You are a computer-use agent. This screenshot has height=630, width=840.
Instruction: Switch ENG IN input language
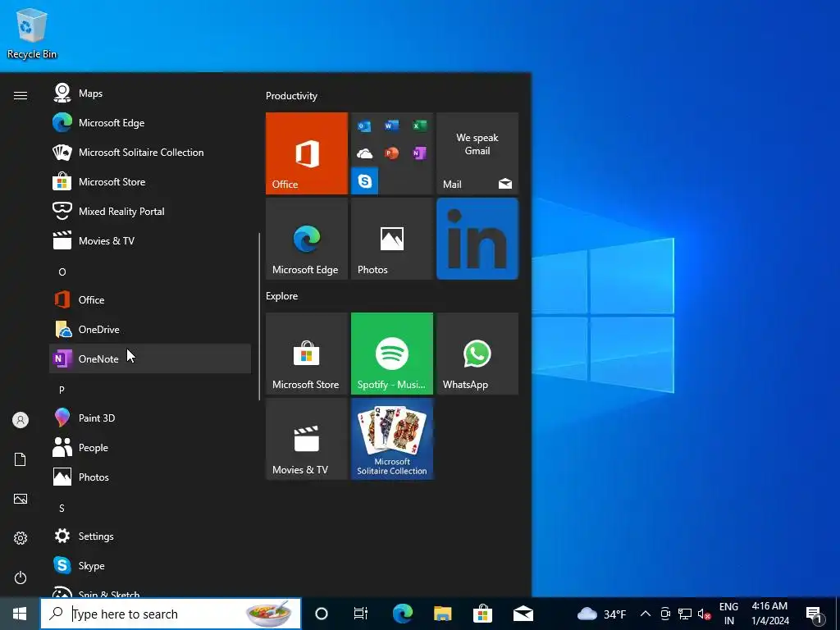pyautogui.click(x=728, y=614)
